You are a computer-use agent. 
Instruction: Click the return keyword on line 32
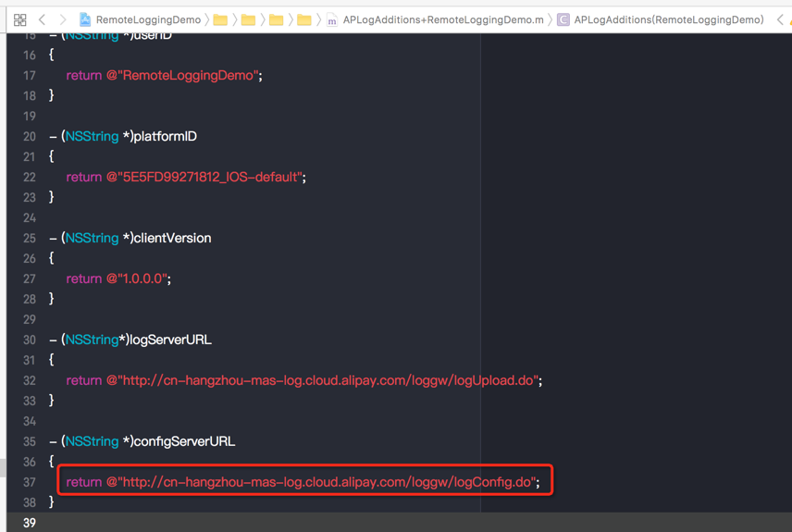[x=84, y=380]
